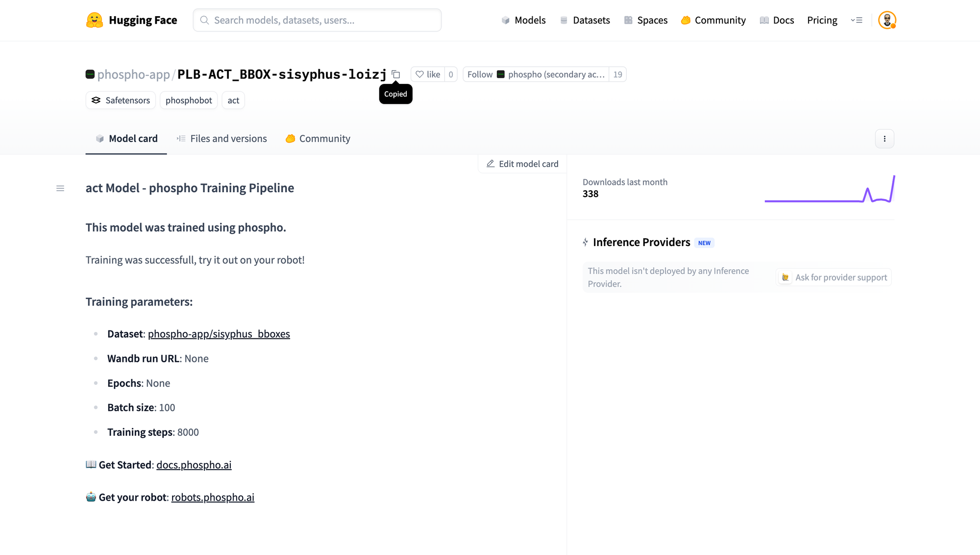980x555 pixels.
Task: Focus the search models input field
Action: 318,20
